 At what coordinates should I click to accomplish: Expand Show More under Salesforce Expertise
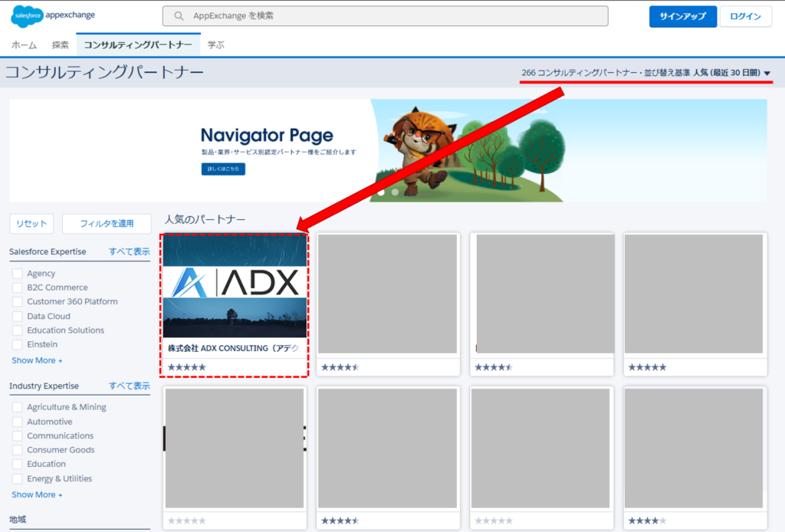click(x=37, y=360)
